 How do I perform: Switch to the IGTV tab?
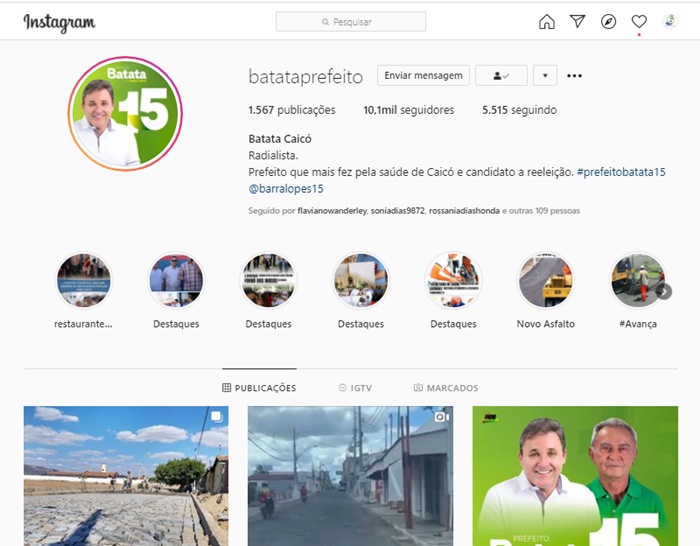[355, 388]
